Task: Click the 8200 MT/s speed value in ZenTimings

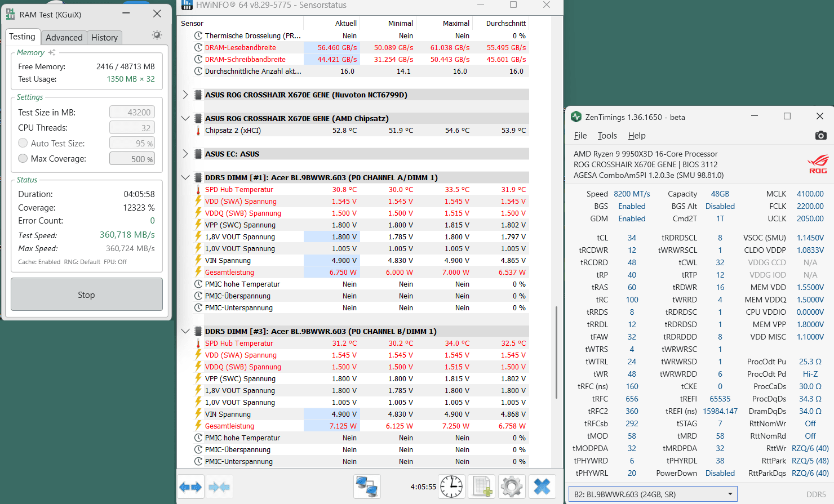Action: click(632, 194)
